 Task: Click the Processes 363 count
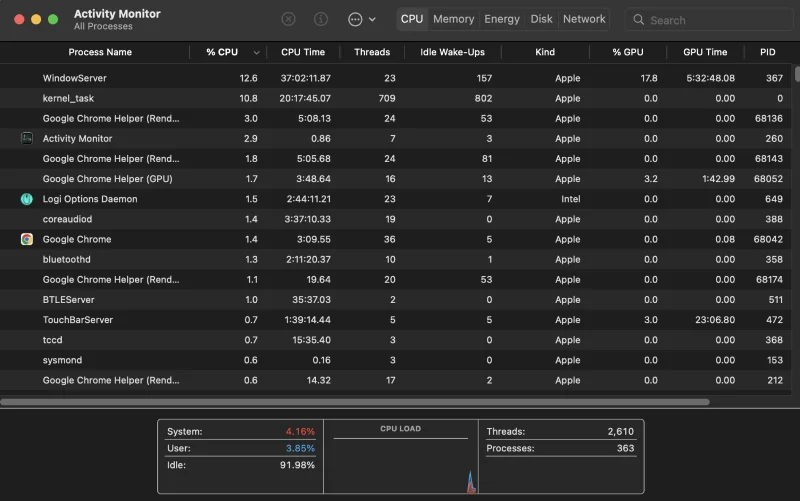626,448
